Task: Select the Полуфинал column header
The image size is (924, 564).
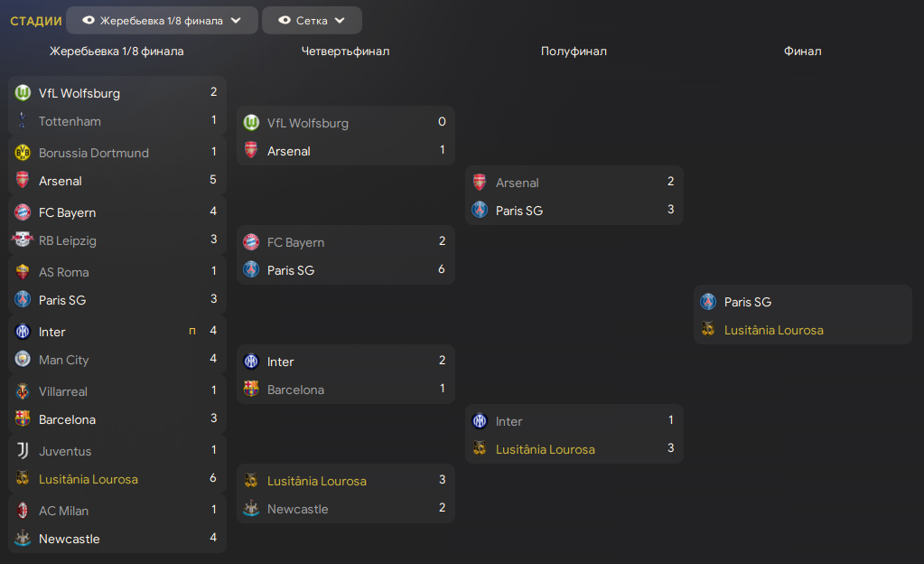Action: pos(574,52)
